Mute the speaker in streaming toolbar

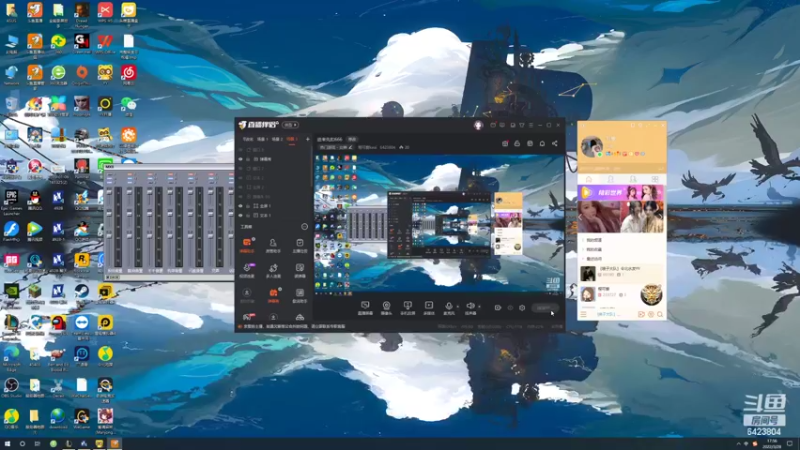pos(470,306)
